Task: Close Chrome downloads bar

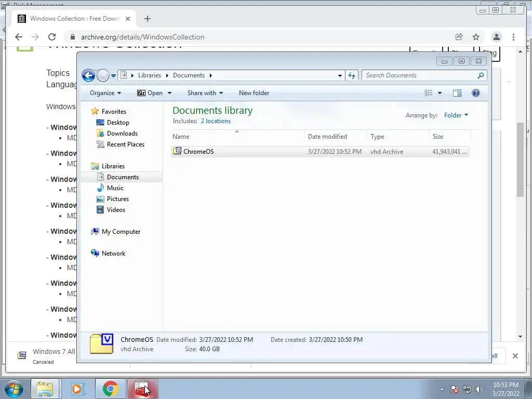Action: point(515,356)
